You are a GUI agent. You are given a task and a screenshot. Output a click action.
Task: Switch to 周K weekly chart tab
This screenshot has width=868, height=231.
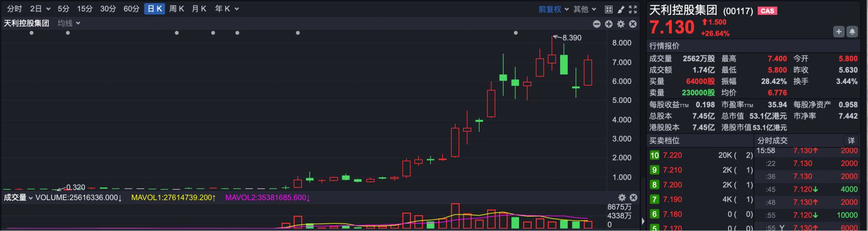(177, 9)
